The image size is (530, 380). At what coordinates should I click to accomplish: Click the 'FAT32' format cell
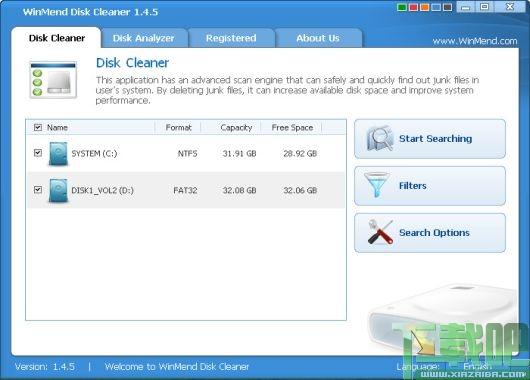point(185,190)
